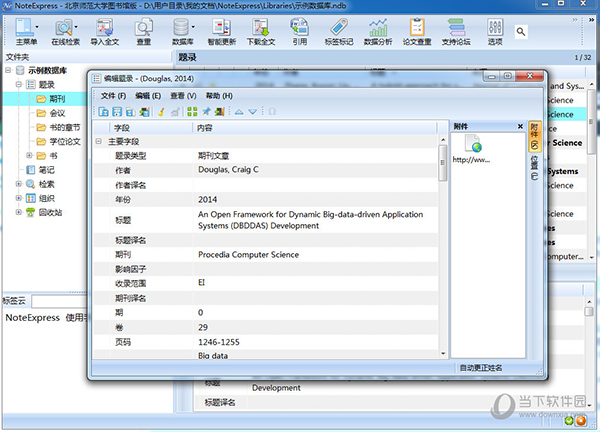The height and width of the screenshot is (432, 600).
Task: Click the 自动更正姓名 status button
Action: [481, 368]
